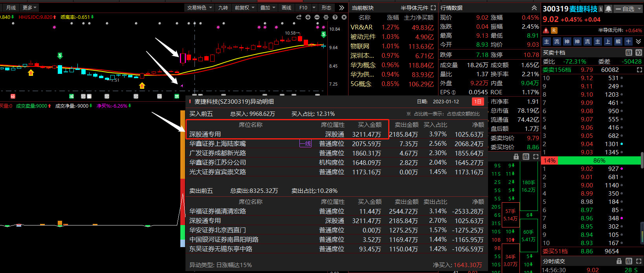Screen dimensions: 644x273
Task: Expand the 委卖156档 fullscreen icon
Action: [639, 70]
